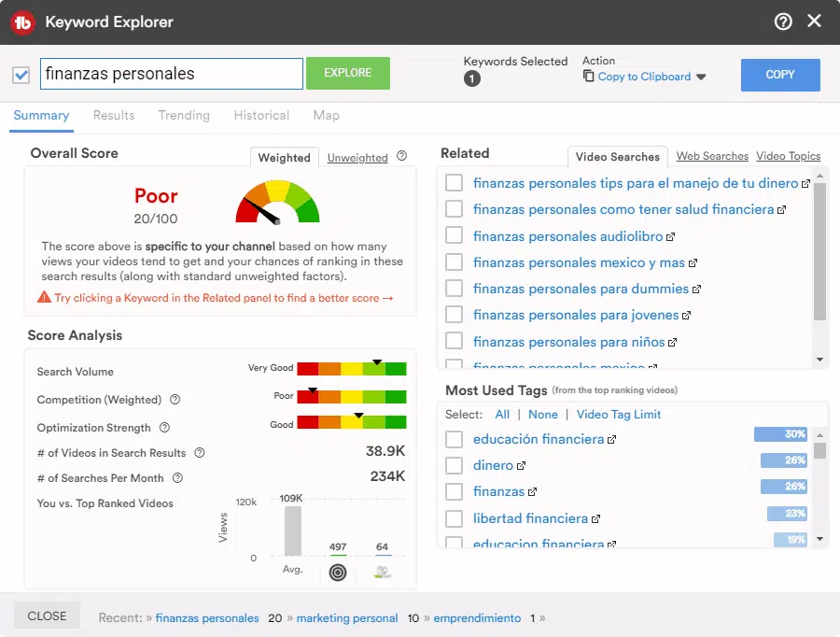Open external link icon beside 'dinero' tag
This screenshot has width=840, height=637.
[521, 465]
